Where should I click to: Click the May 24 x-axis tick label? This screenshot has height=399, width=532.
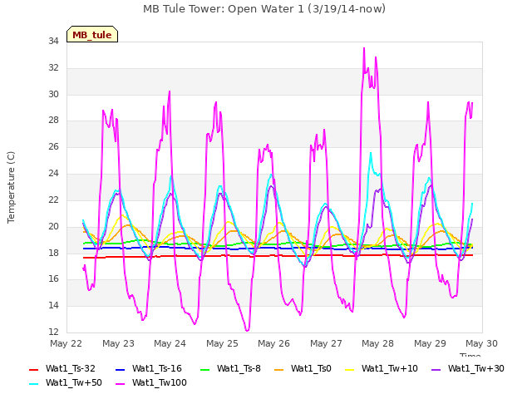point(170,343)
